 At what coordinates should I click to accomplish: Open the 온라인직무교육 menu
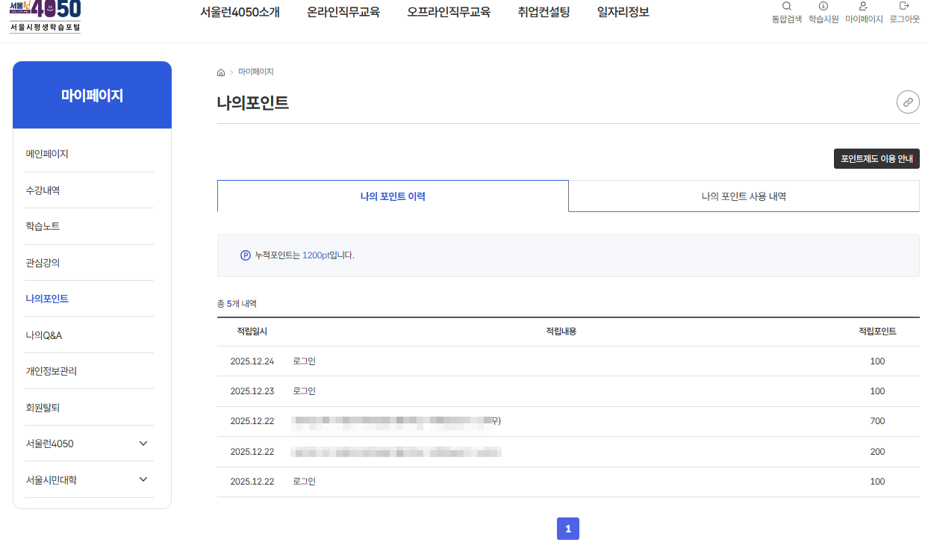tap(343, 12)
